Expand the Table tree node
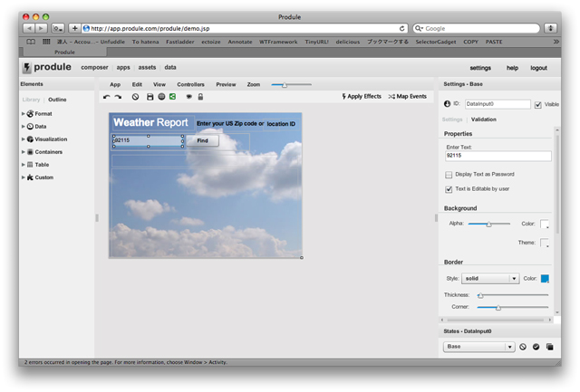Viewport: 580px width, 392px height. (24, 165)
